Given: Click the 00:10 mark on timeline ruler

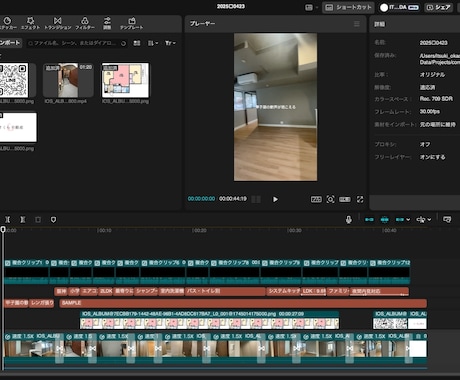Looking at the screenshot, I should coord(104,230).
